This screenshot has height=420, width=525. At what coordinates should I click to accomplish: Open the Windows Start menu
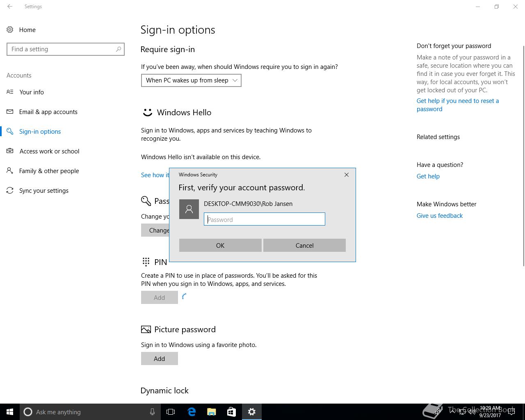10,412
